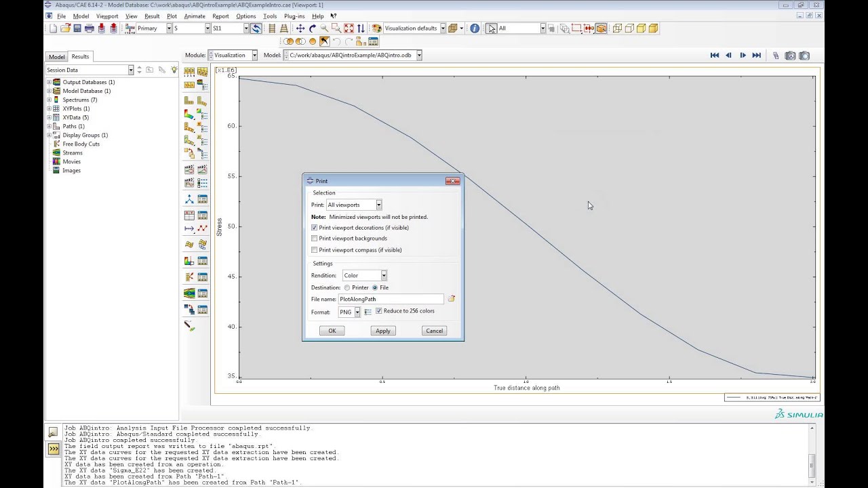This screenshot has height=488, width=868.
Task: Check Print viewport compass option
Action: (314, 250)
